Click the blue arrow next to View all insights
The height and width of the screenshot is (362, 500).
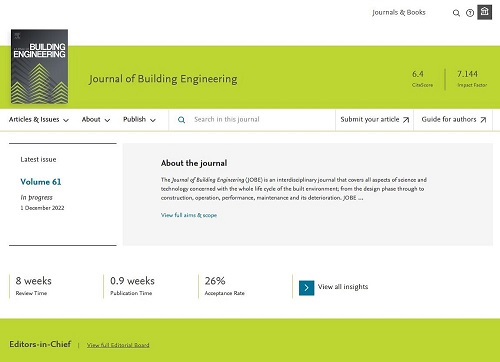pos(306,288)
